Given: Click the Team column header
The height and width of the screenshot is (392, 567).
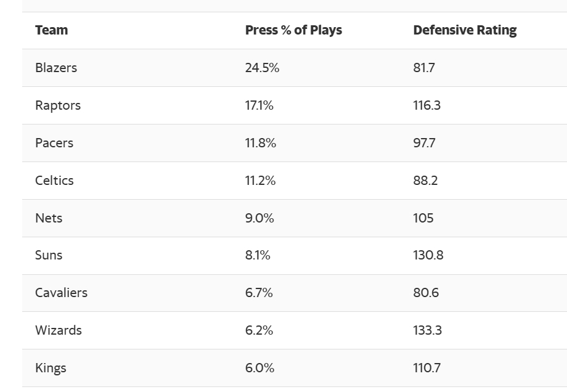Looking at the screenshot, I should click(52, 30).
